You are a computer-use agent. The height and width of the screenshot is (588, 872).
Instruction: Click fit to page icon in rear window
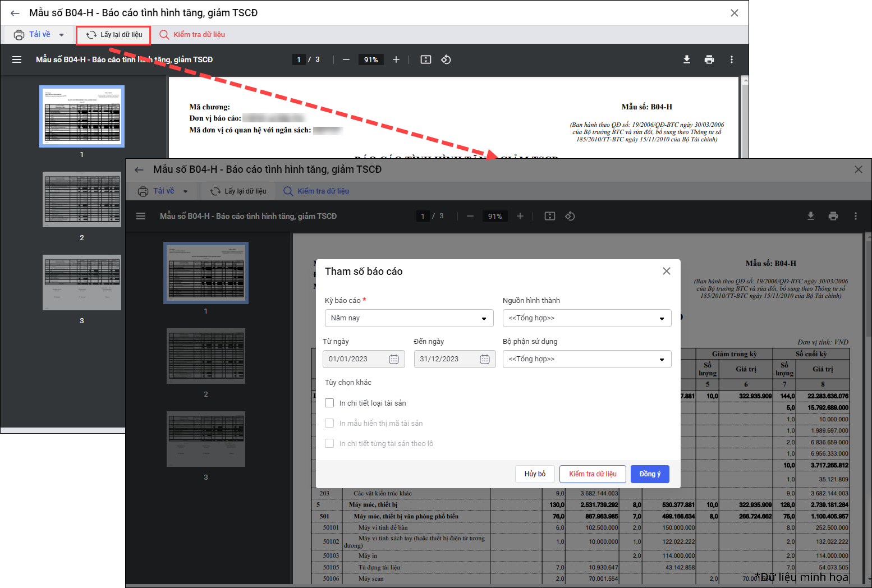426,59
